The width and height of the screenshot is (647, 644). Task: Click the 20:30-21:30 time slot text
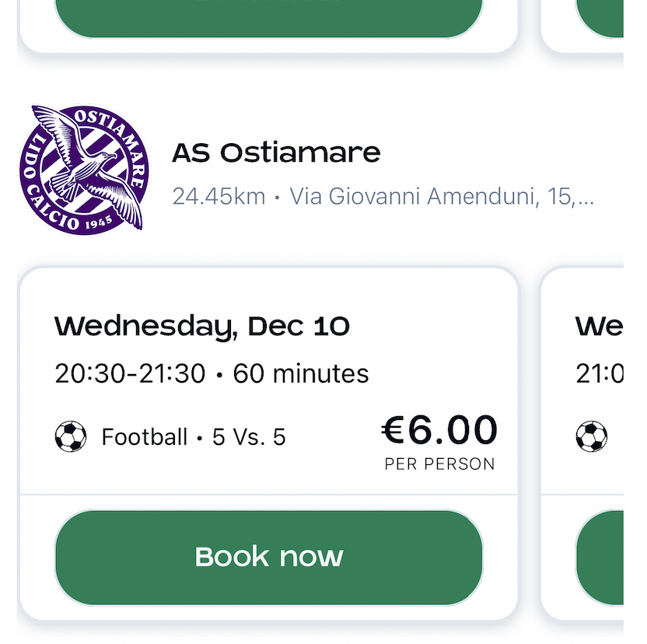(130, 374)
